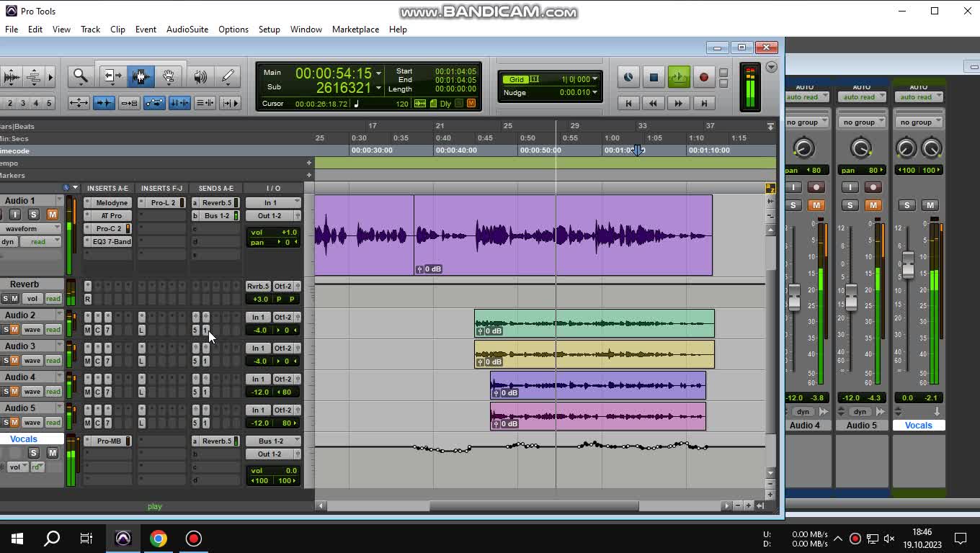This screenshot has width=980, height=553.
Task: Open Vocals channel auto read dropdown
Action: (919, 97)
